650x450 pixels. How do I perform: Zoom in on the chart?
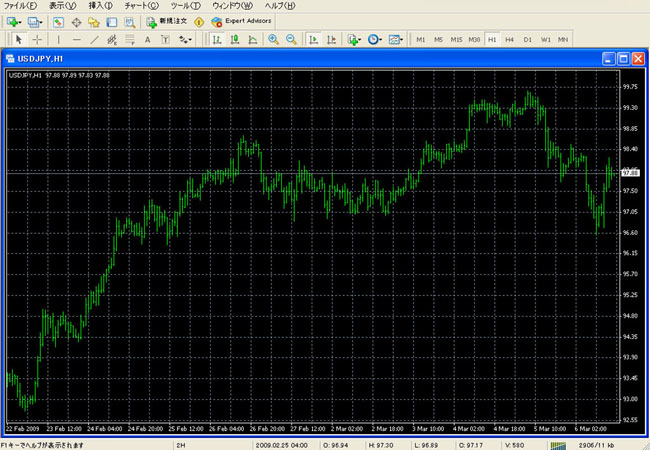click(x=273, y=39)
